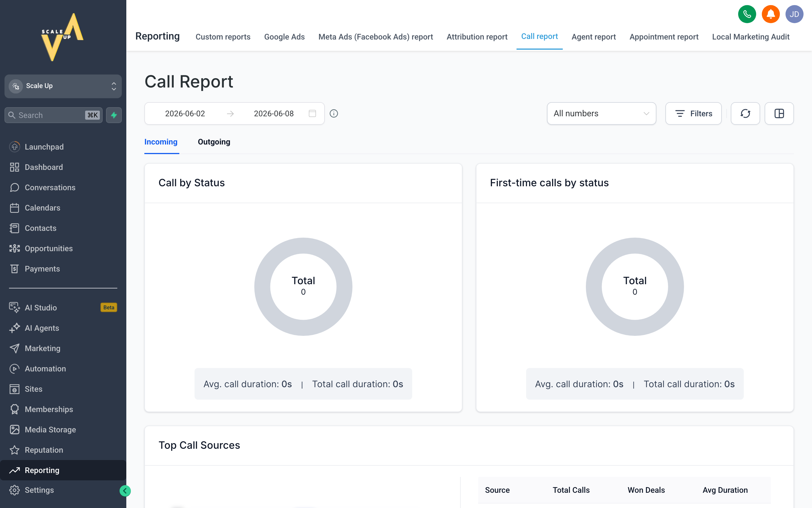Open Reputation in the sidebar
Image resolution: width=812 pixels, height=508 pixels.
click(63, 450)
